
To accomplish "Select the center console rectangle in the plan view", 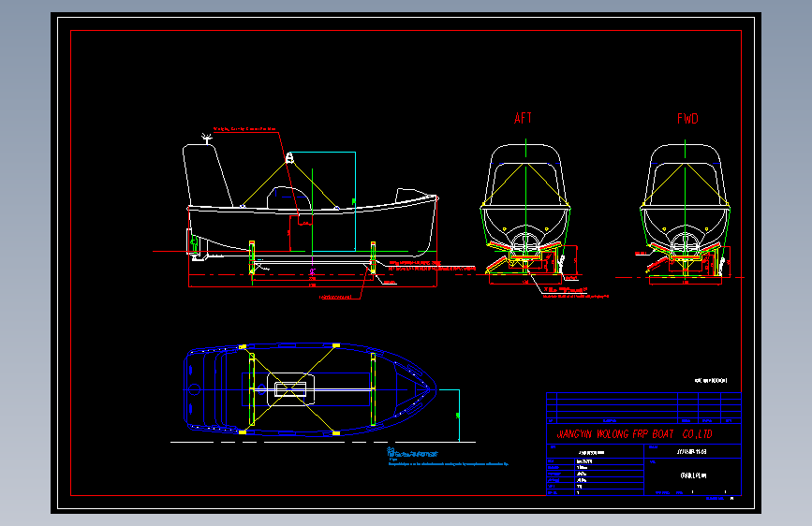I will (x=290, y=388).
